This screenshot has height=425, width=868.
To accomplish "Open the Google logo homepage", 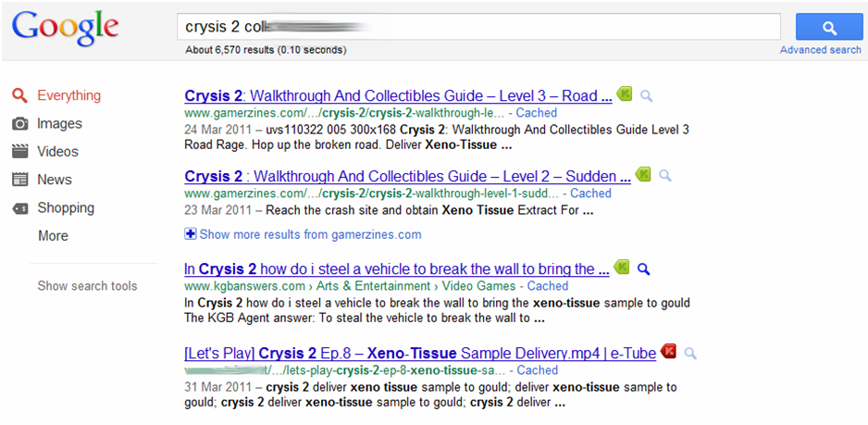I will coord(66,29).
